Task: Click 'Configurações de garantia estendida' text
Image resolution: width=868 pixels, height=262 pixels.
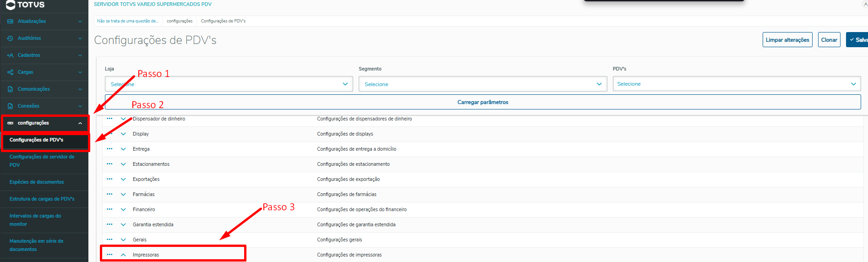Action: pos(356,224)
